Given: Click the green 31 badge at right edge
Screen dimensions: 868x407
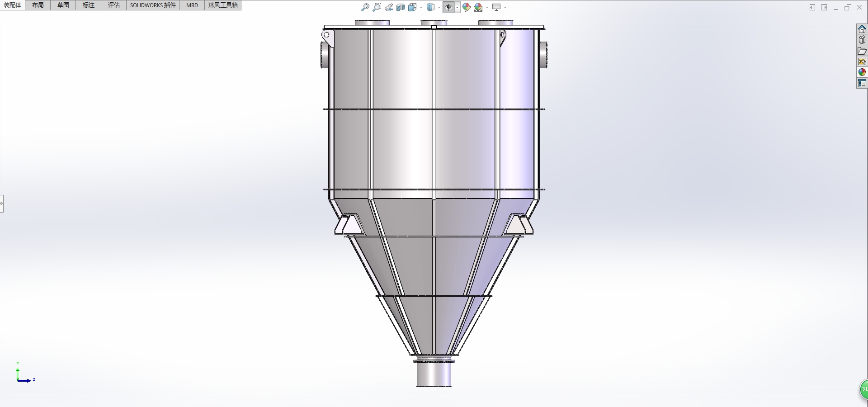Looking at the screenshot, I should pyautogui.click(x=863, y=389).
